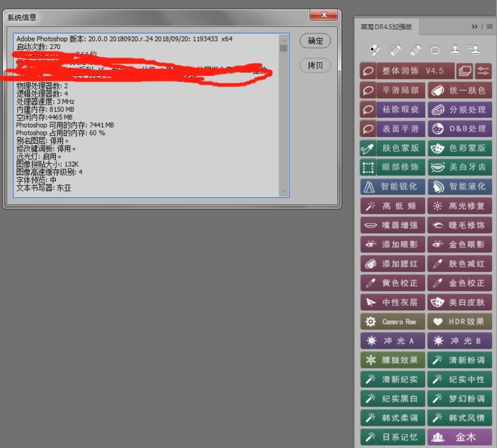This screenshot has width=497, height=448.
Task: Click the speech bubble icon left of 表面平滑
Action: pyautogui.click(x=368, y=129)
